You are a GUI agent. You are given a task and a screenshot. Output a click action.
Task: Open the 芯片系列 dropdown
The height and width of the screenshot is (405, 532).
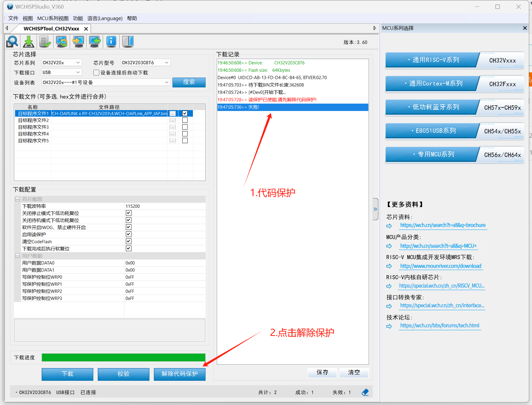click(x=61, y=63)
